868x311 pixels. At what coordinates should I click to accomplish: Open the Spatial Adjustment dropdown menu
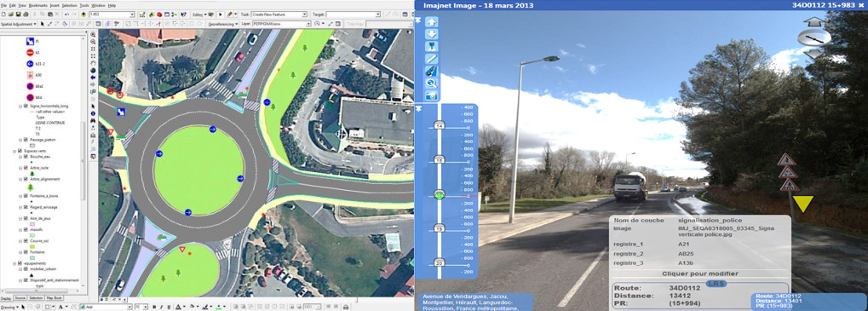19,25
